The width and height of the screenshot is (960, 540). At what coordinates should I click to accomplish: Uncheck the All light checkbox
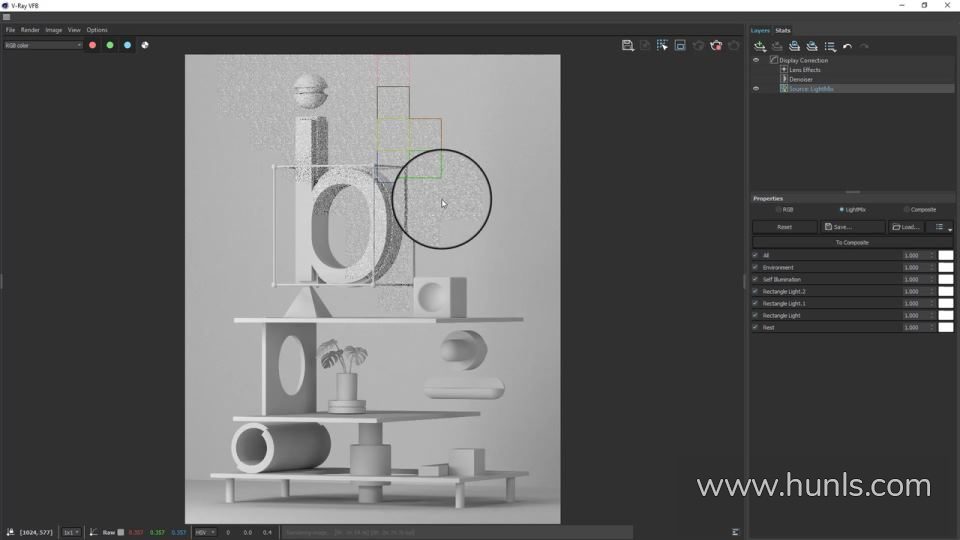click(x=755, y=255)
